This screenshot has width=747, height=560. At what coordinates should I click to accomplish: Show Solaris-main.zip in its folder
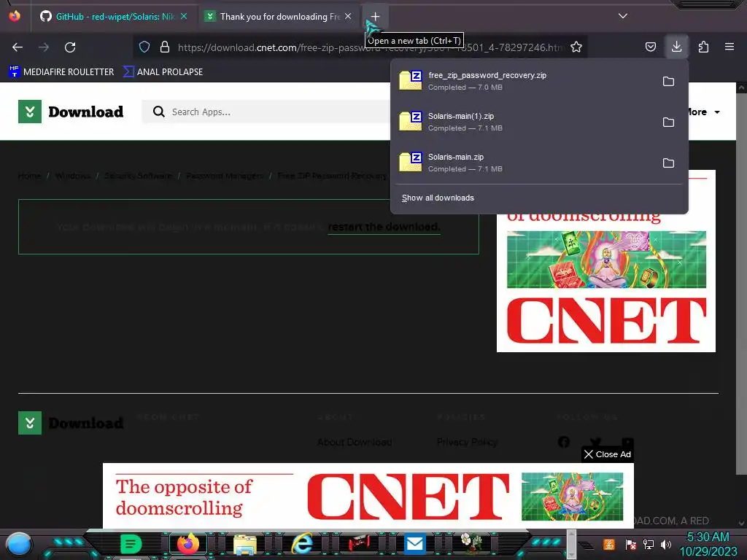(x=668, y=163)
